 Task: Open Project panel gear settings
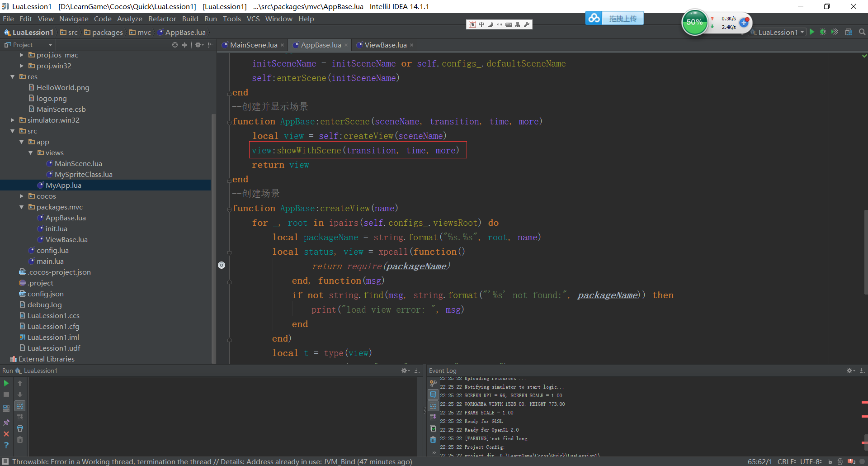(x=199, y=45)
